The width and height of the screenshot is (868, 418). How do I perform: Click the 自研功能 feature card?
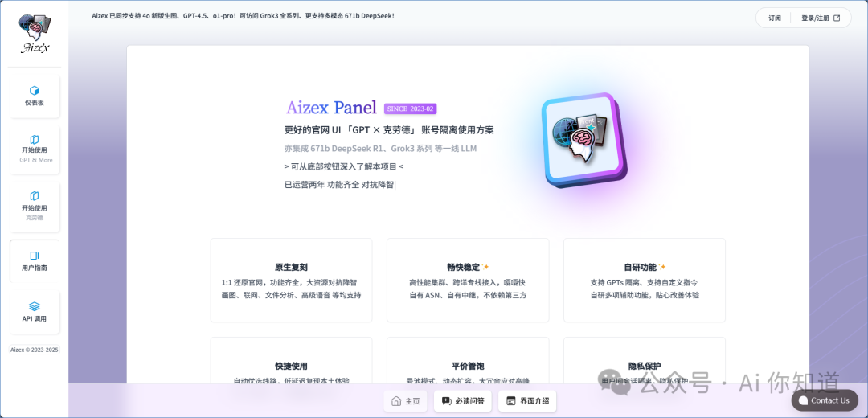click(x=645, y=281)
